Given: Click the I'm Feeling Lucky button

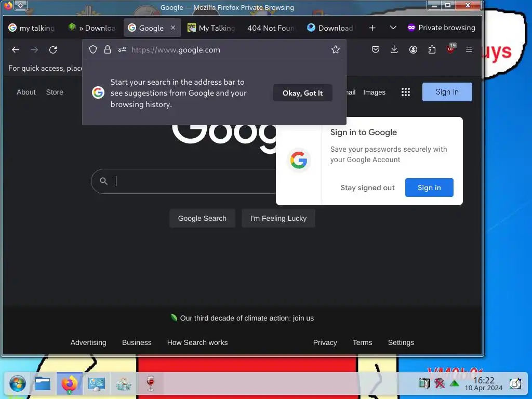Looking at the screenshot, I should coord(278,218).
